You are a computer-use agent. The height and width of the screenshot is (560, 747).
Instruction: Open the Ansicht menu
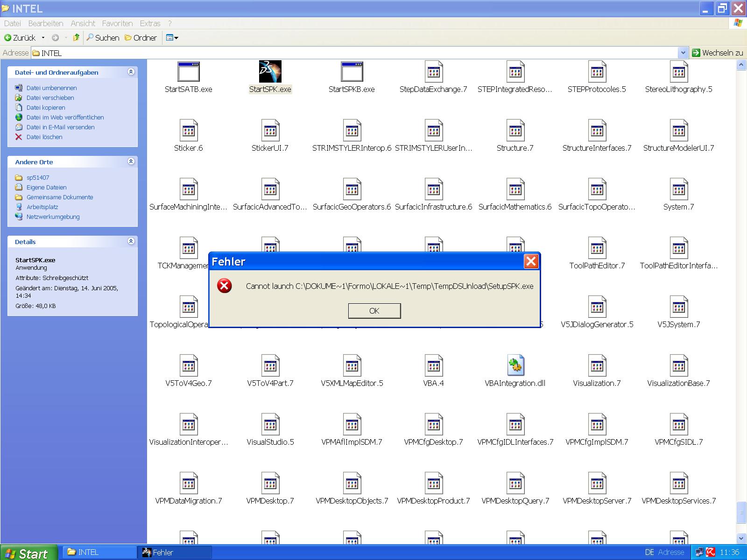coord(83,23)
